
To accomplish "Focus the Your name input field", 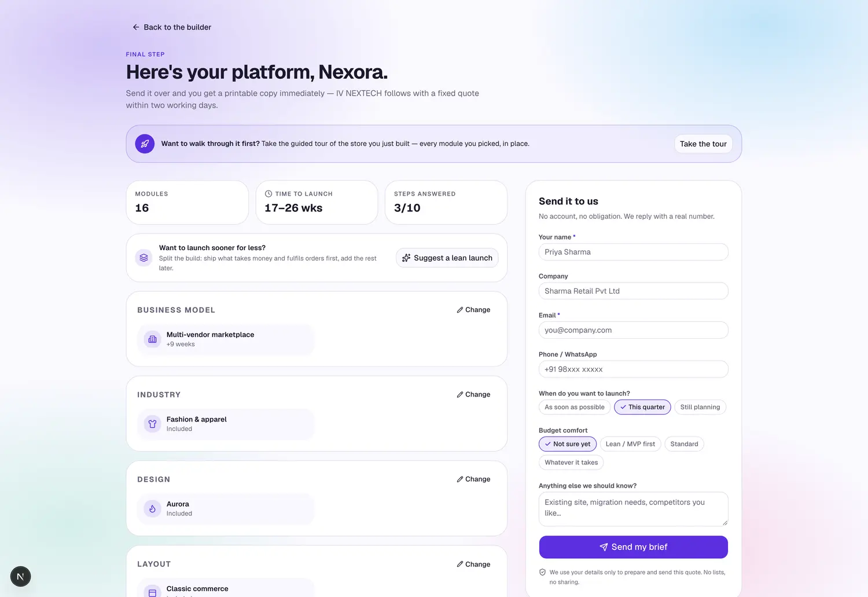I will click(x=634, y=252).
